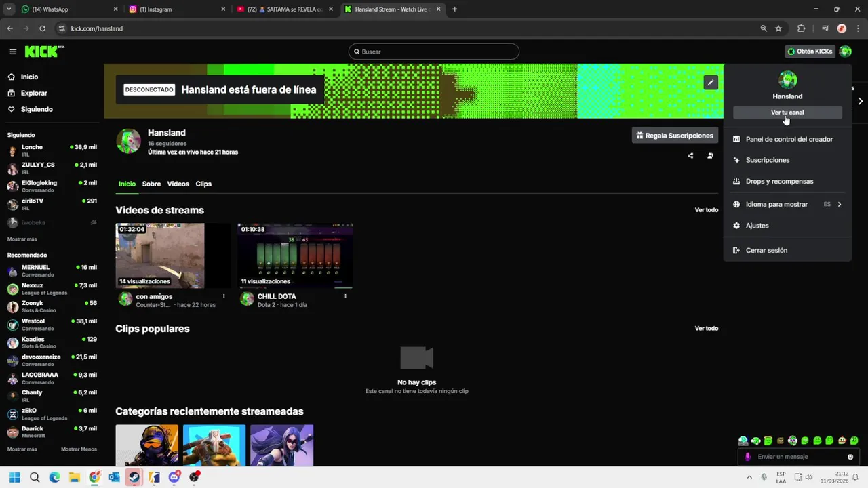Click 'Ver tu canal' button
Viewport: 868px width, 488px height.
click(787, 113)
